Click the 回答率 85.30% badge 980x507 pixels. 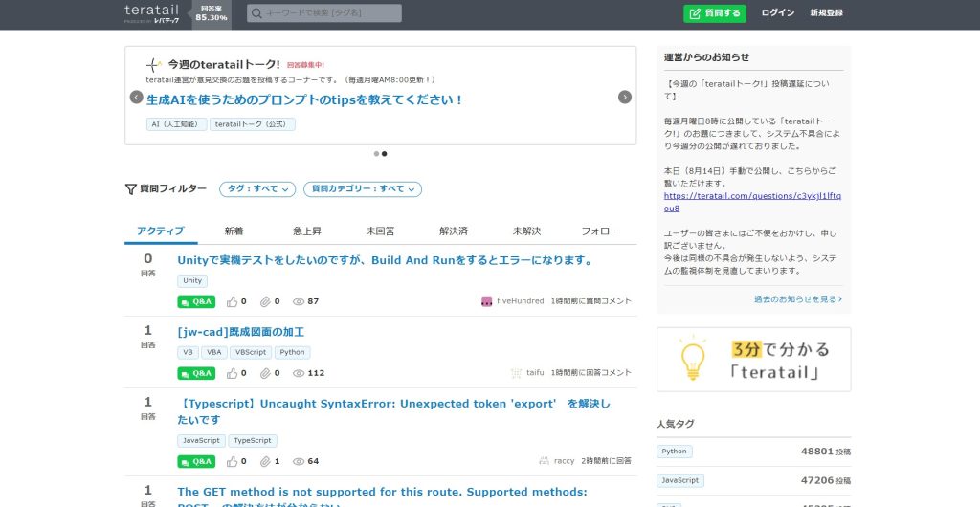pyautogui.click(x=212, y=13)
